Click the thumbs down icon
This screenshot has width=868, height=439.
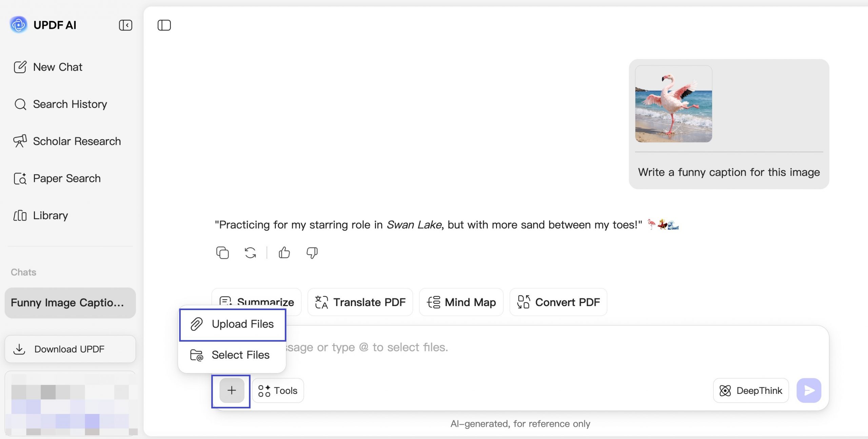[x=312, y=253]
